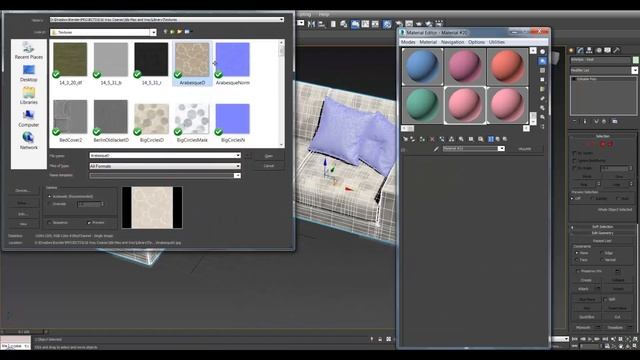Viewport: 640px width, 360px height.
Task: Open the Files of type dropdown
Action: [x=238, y=166]
